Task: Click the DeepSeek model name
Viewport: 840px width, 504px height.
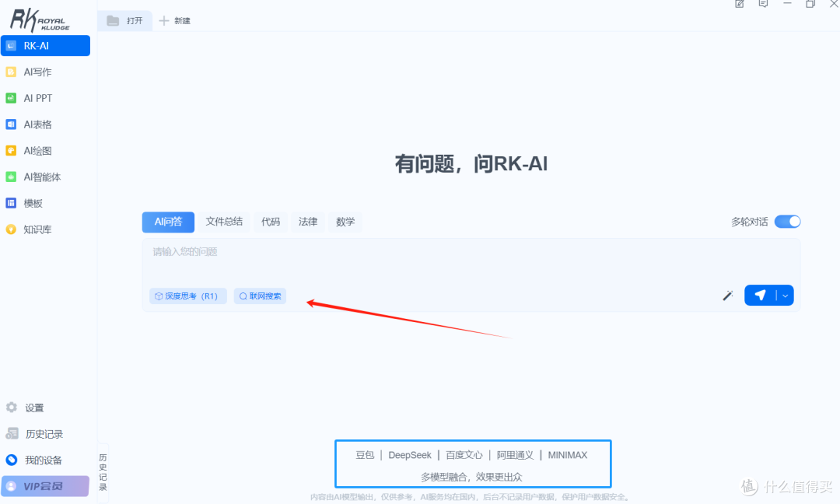Action: point(410,455)
